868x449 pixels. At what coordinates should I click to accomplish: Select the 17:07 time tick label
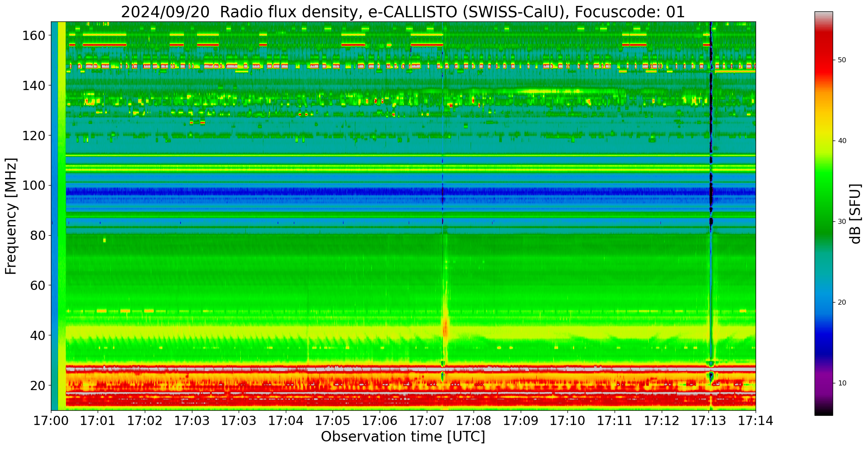click(x=427, y=421)
